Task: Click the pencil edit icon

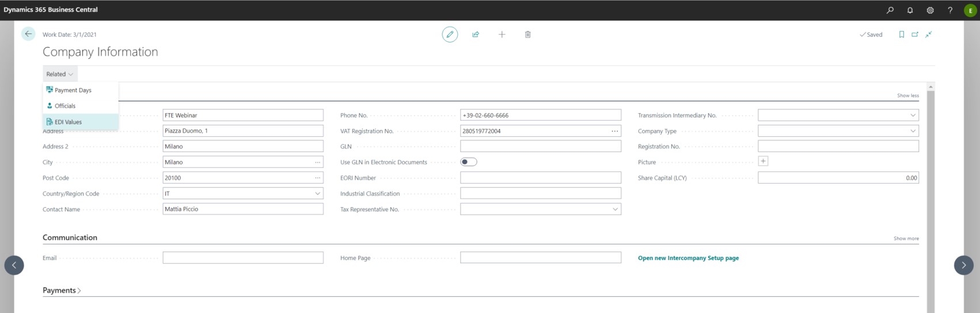Action: pos(450,35)
